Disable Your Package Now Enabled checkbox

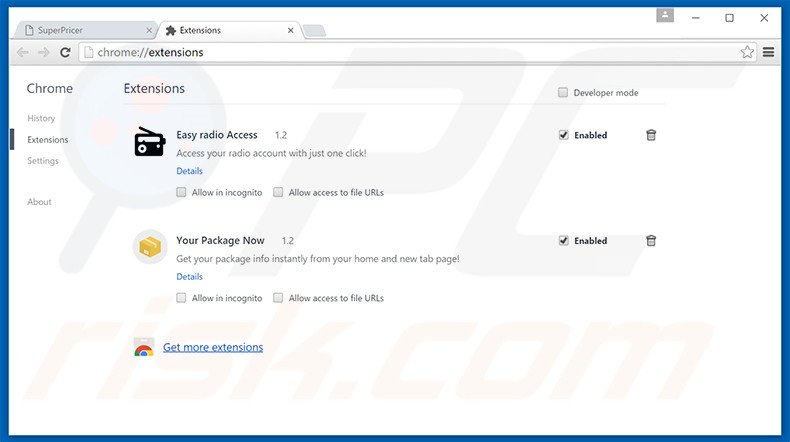[x=564, y=241]
